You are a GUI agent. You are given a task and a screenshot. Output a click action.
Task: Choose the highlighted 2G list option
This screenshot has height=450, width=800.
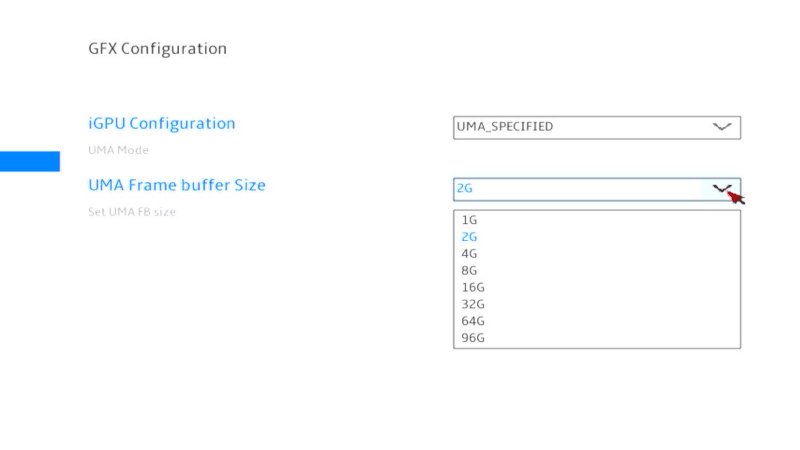(469, 237)
